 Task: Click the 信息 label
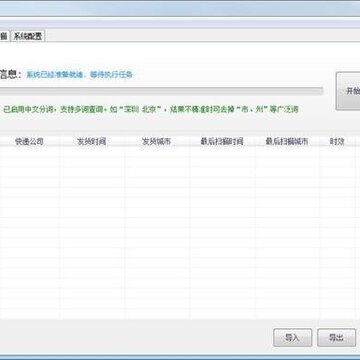pyautogui.click(x=11, y=74)
